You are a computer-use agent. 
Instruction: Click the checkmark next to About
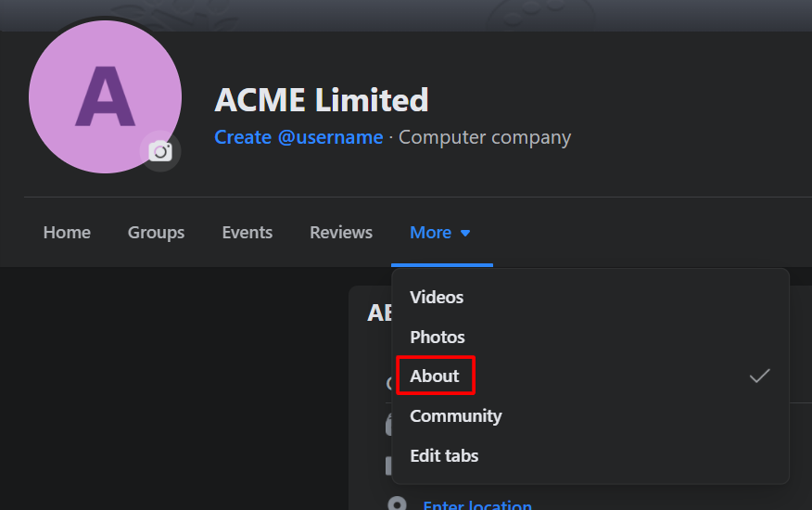(x=760, y=376)
